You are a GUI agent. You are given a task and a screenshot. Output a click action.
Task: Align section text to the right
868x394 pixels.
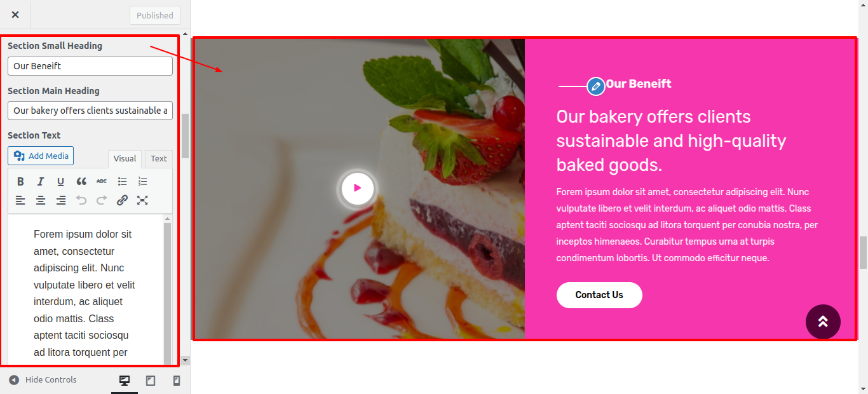61,200
